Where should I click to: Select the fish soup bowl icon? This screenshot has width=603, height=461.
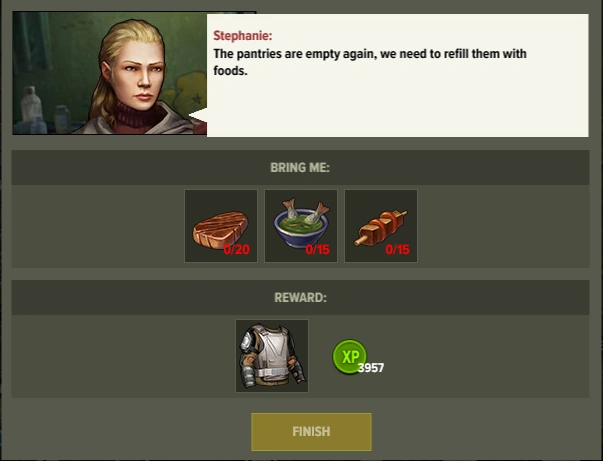[x=301, y=226]
